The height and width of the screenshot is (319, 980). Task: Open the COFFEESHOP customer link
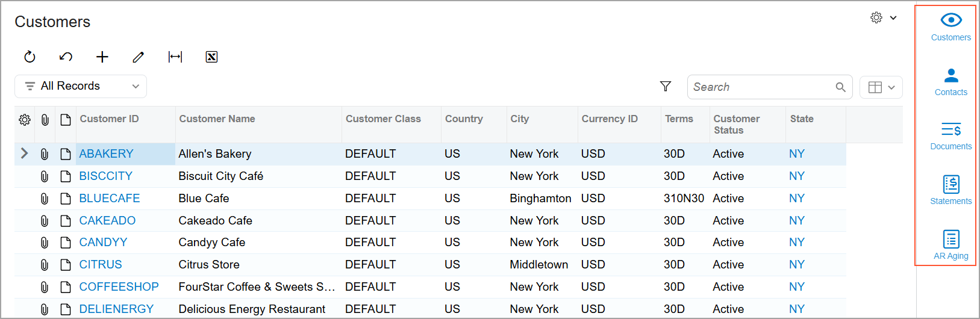tap(119, 287)
